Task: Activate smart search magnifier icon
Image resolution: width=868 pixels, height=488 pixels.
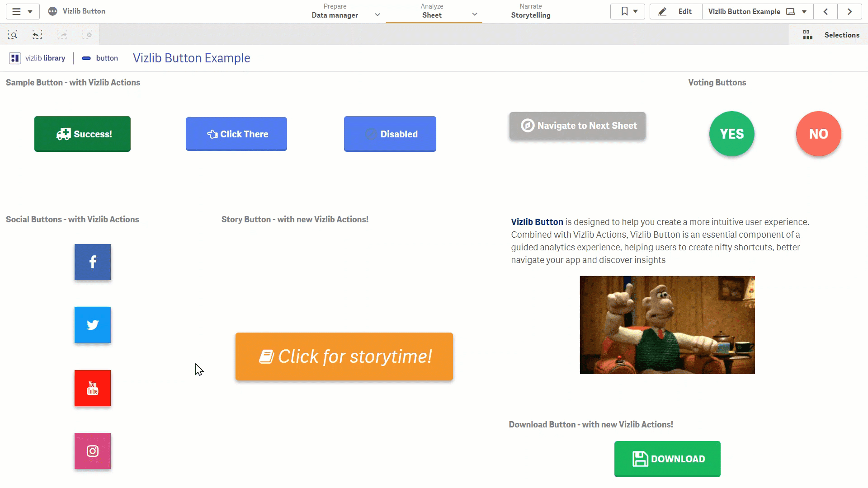Action: tap(13, 35)
